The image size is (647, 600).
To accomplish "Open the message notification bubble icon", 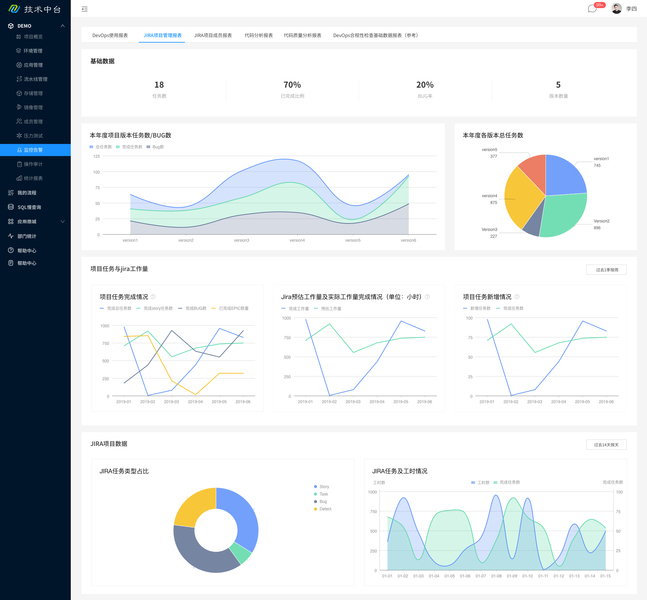I will coord(592,9).
